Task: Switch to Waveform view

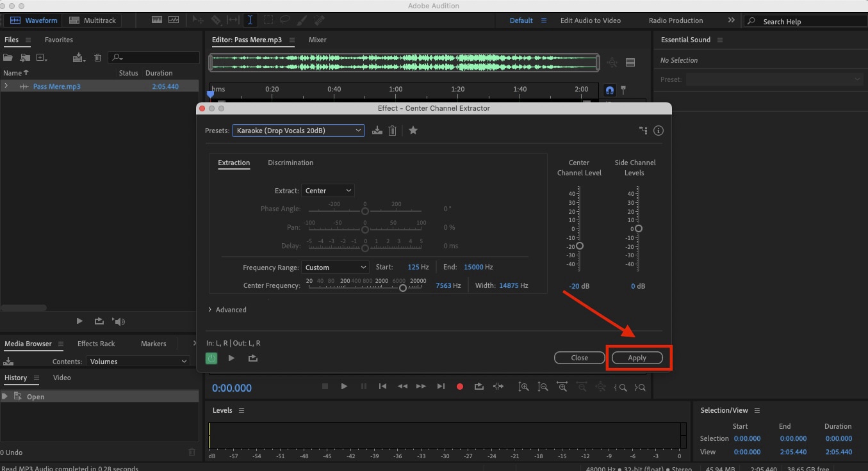Action: [x=33, y=20]
